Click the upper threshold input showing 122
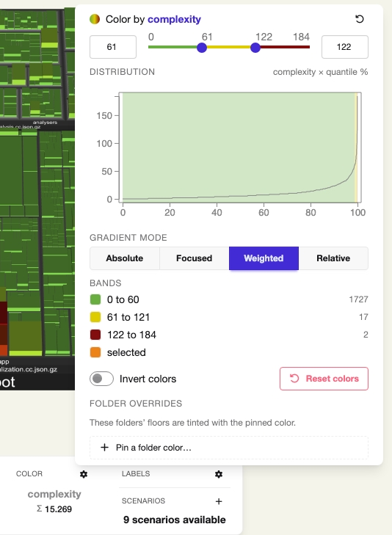This screenshot has height=535, width=392. coord(345,47)
